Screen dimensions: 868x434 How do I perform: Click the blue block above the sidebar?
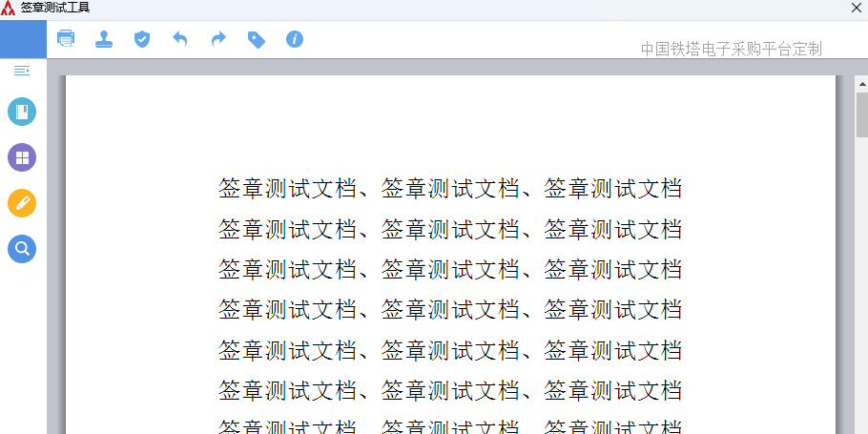click(23, 39)
